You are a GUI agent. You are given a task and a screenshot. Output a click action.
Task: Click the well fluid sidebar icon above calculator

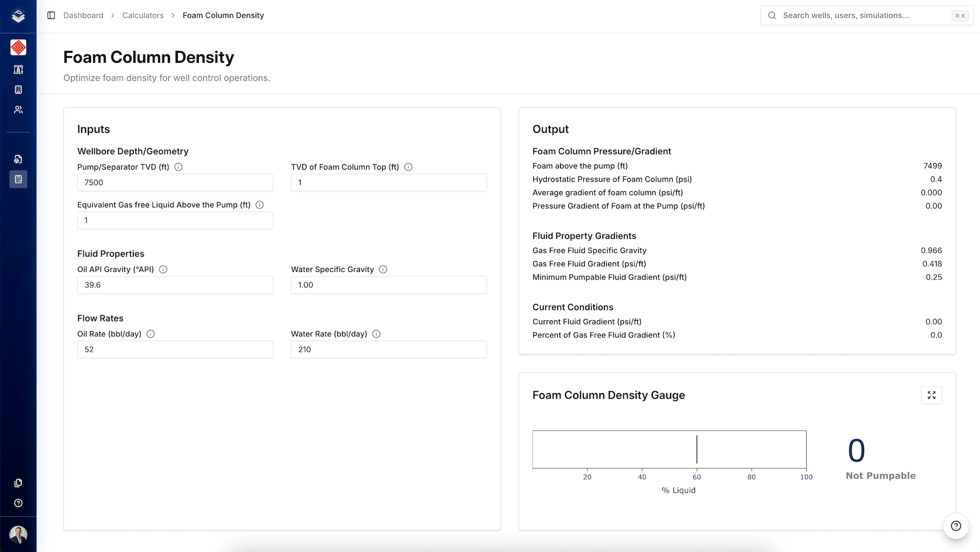[x=18, y=159]
